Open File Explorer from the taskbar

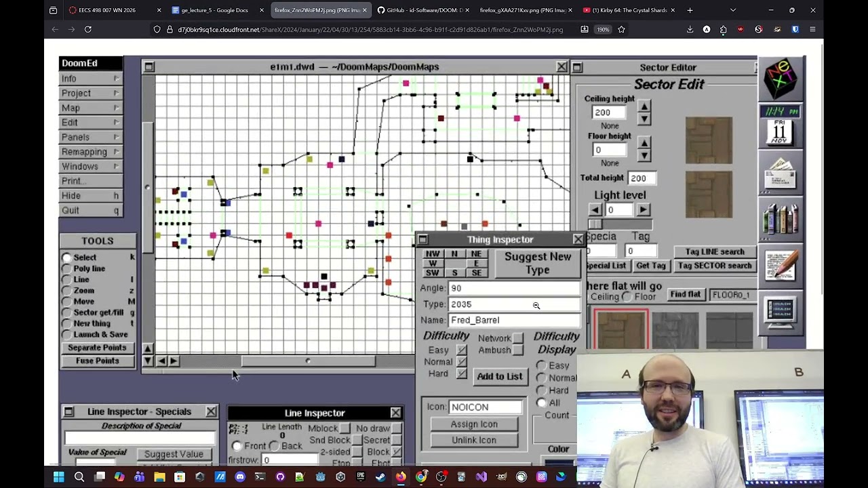pos(159,477)
